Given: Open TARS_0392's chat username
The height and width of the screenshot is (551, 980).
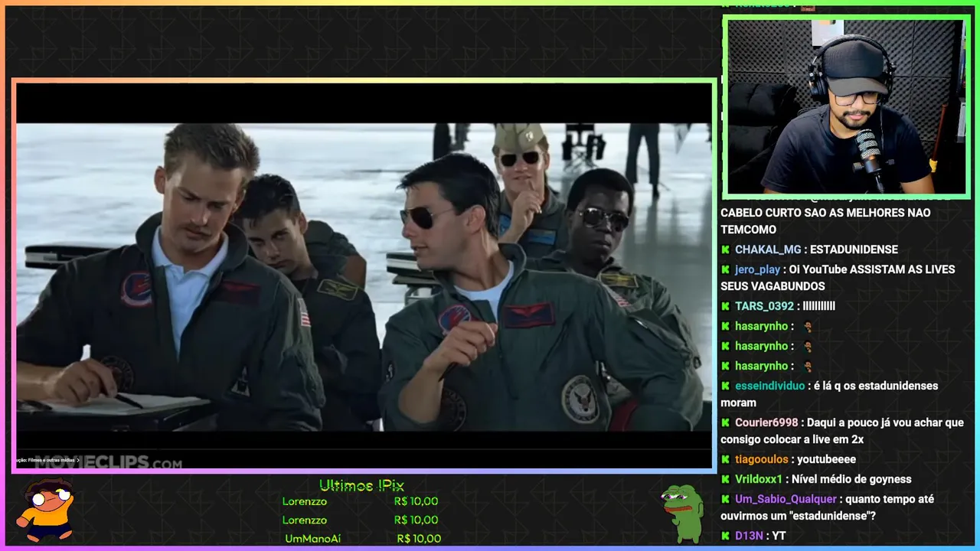Looking at the screenshot, I should pos(764,306).
